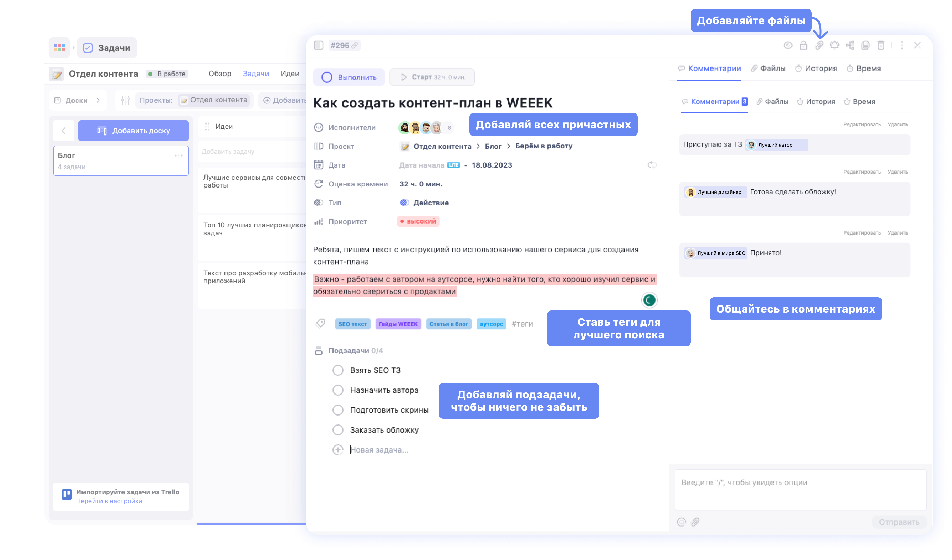Open the Идеи tab of the project

pyautogui.click(x=290, y=74)
